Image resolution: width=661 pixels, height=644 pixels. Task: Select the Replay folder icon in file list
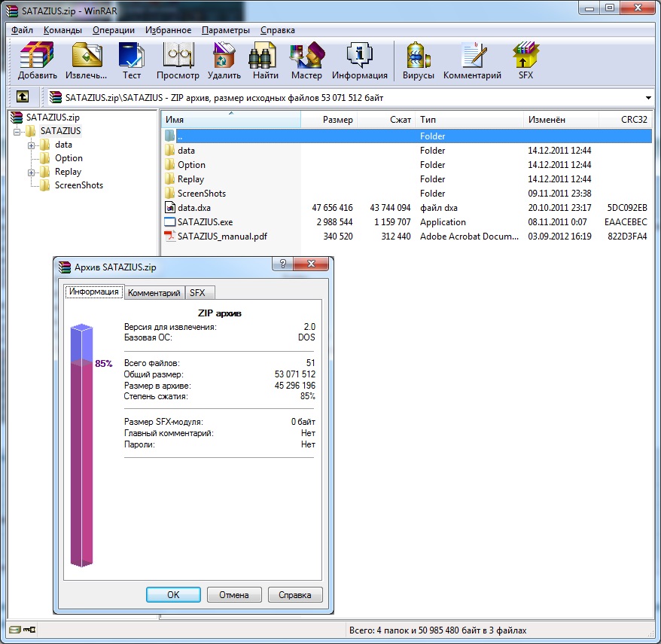pyautogui.click(x=169, y=179)
